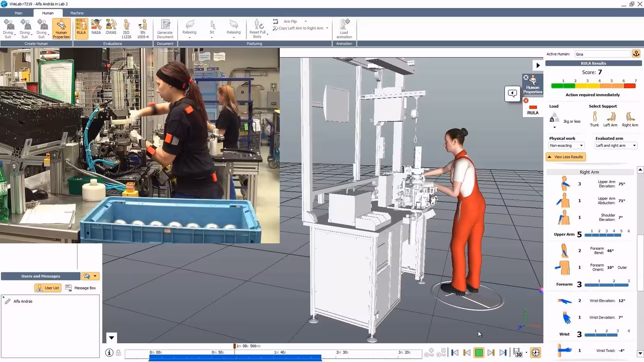
Task: Switch to the Machine tab
Action: [77, 13]
